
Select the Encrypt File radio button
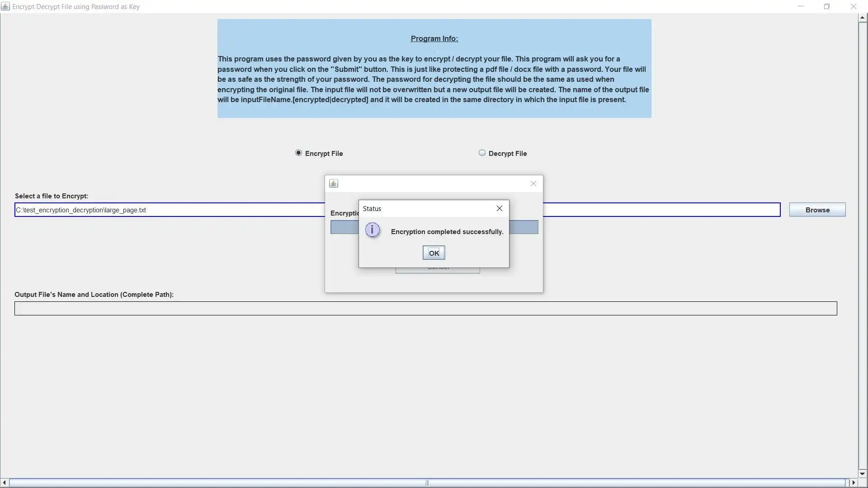pos(298,153)
